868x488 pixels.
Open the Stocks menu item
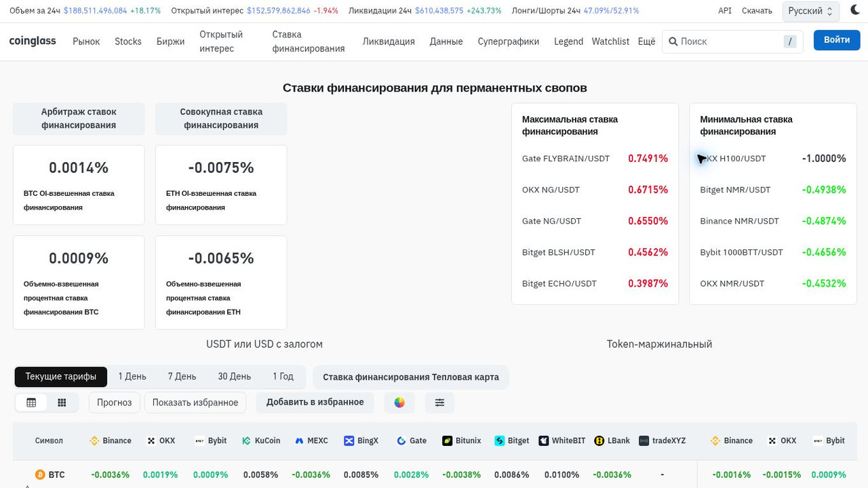click(128, 41)
